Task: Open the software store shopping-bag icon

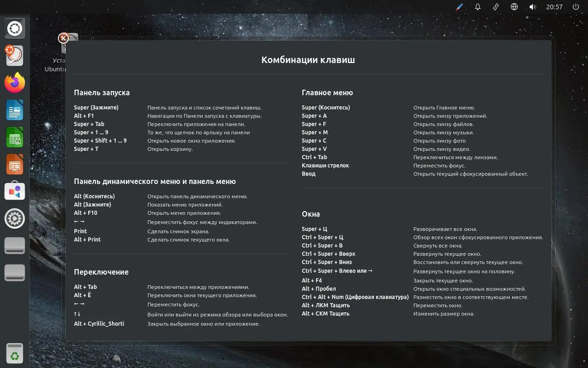Action: 15,191
